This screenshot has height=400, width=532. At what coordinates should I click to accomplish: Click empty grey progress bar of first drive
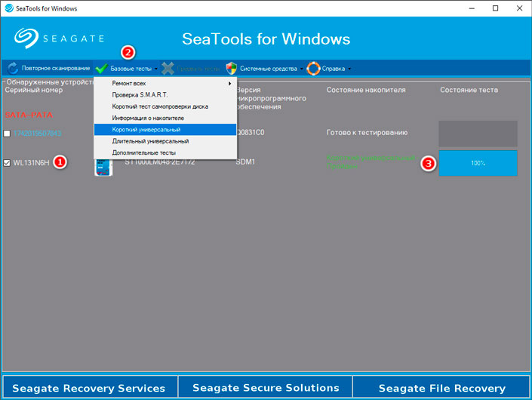pyautogui.click(x=478, y=134)
